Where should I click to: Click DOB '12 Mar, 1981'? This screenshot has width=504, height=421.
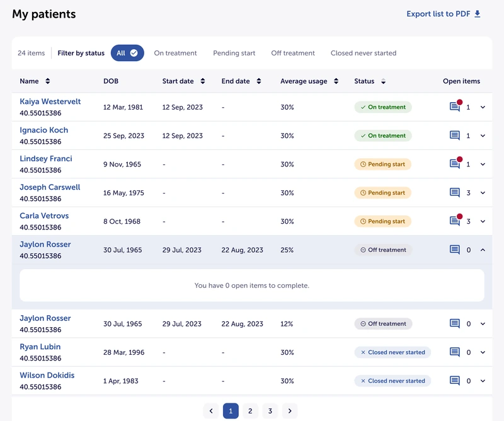pyautogui.click(x=123, y=107)
